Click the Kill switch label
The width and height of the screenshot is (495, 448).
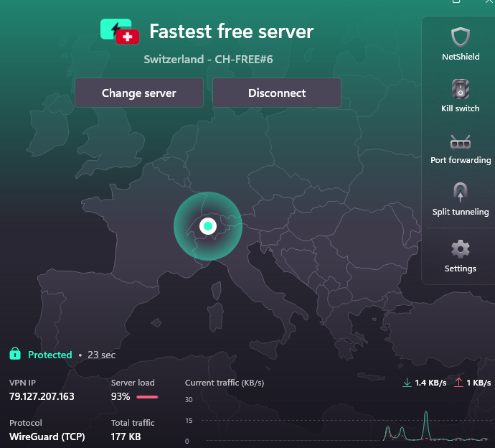[461, 108]
